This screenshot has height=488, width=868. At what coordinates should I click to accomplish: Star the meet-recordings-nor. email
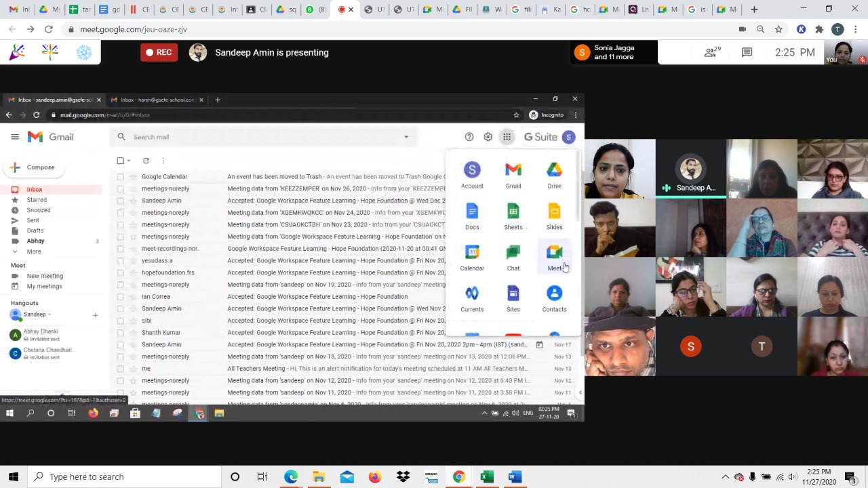(x=133, y=249)
